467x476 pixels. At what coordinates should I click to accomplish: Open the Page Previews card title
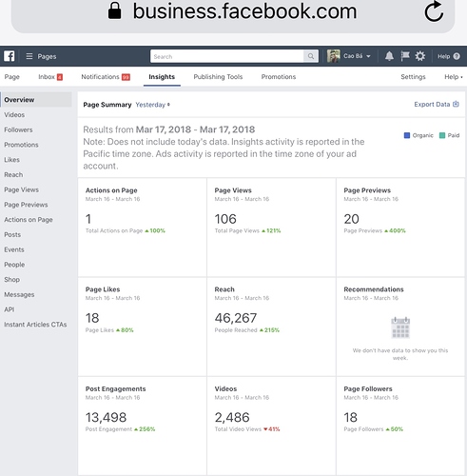click(367, 190)
